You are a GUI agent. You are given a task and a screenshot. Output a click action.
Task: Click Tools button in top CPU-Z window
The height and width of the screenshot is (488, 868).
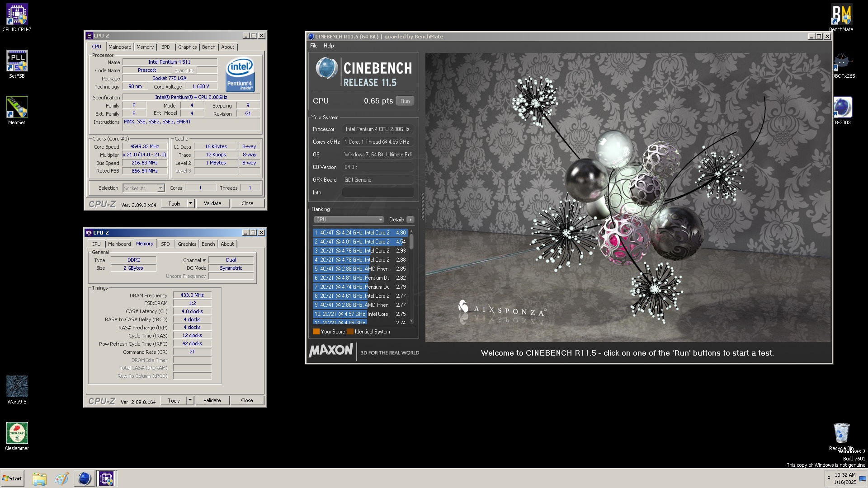[174, 203]
